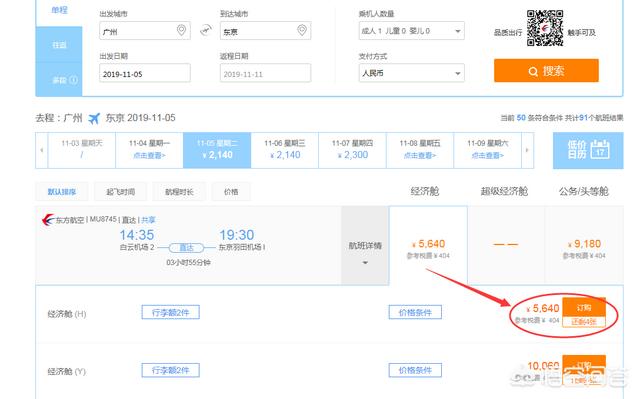Viewport: 640px width, 399px height.
Task: Click 超级经济舱 column header
Action: point(504,191)
